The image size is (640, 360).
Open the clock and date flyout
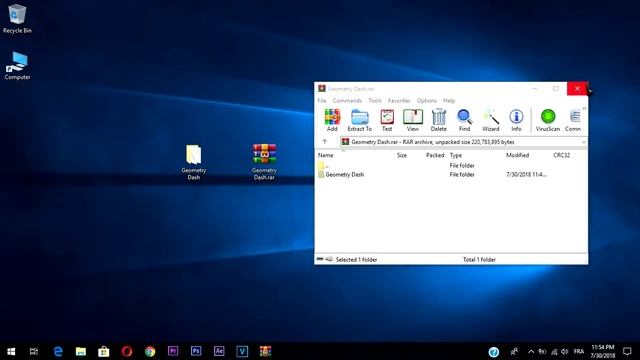click(x=603, y=351)
